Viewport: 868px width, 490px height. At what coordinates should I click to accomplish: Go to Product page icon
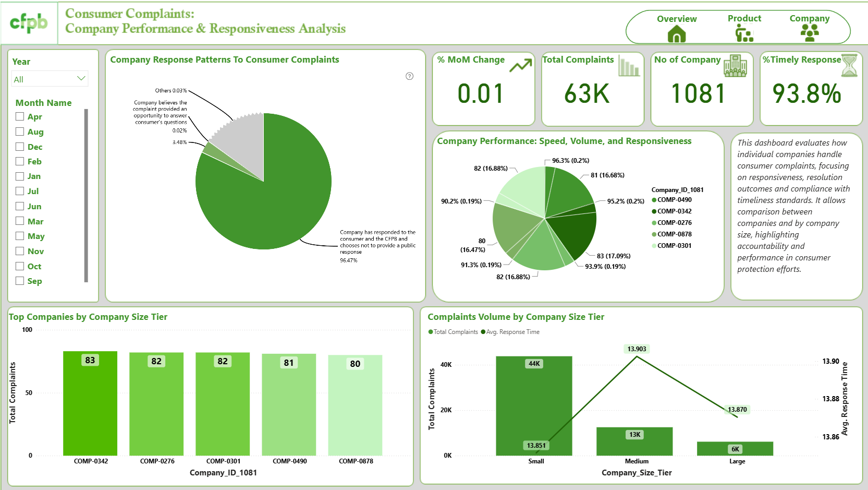tap(744, 34)
